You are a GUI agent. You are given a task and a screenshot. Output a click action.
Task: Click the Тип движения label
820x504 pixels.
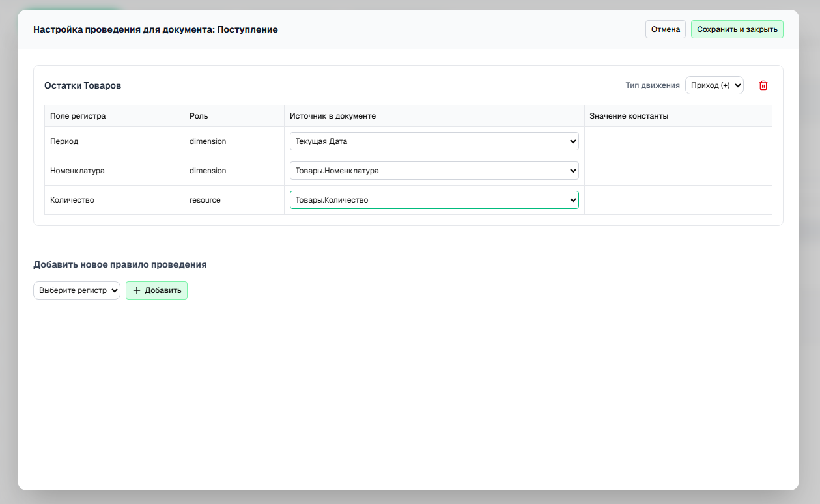[x=653, y=85]
